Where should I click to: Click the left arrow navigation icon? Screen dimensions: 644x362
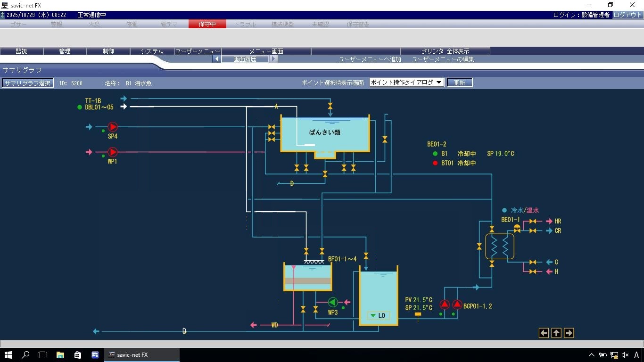point(544,333)
